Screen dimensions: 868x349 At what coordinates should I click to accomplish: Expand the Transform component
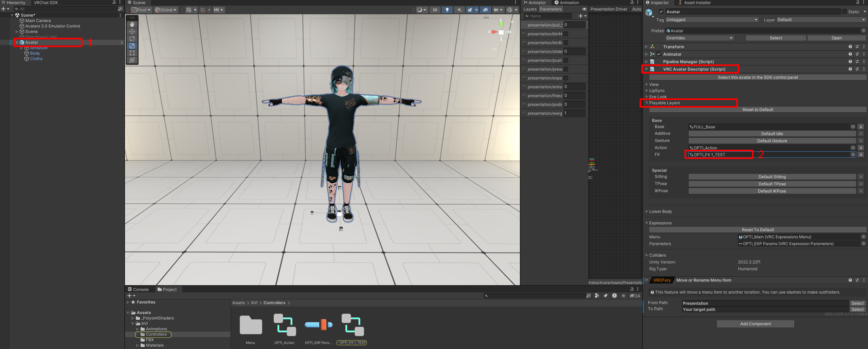click(x=646, y=47)
